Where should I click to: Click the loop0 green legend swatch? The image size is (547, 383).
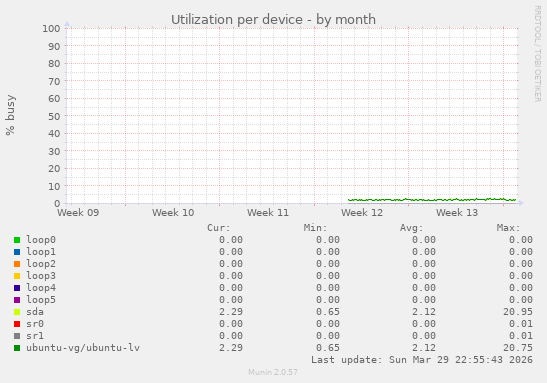coord(17,240)
